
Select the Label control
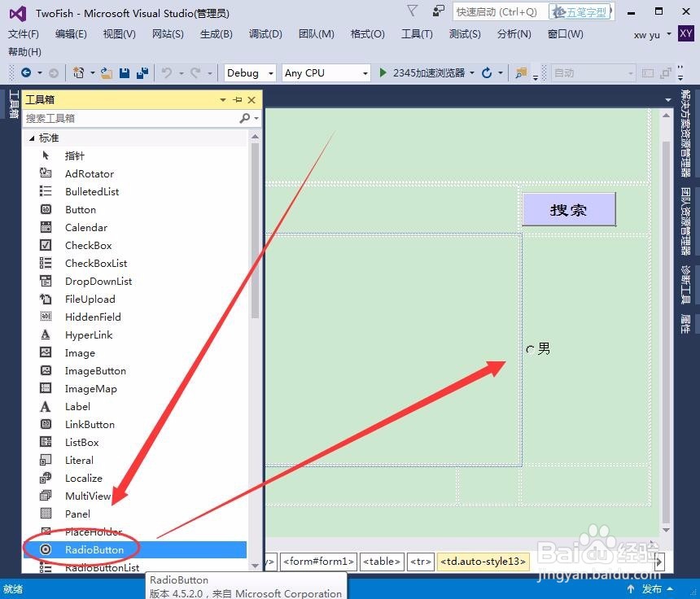[x=134, y=406]
